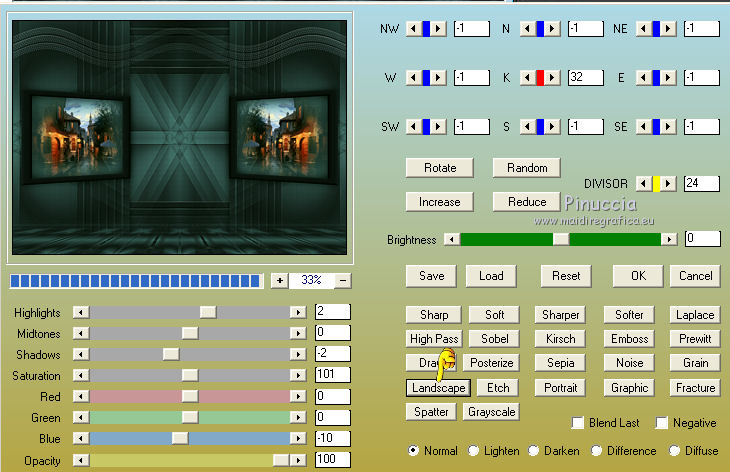Apply the Landscape preset

[439, 388]
